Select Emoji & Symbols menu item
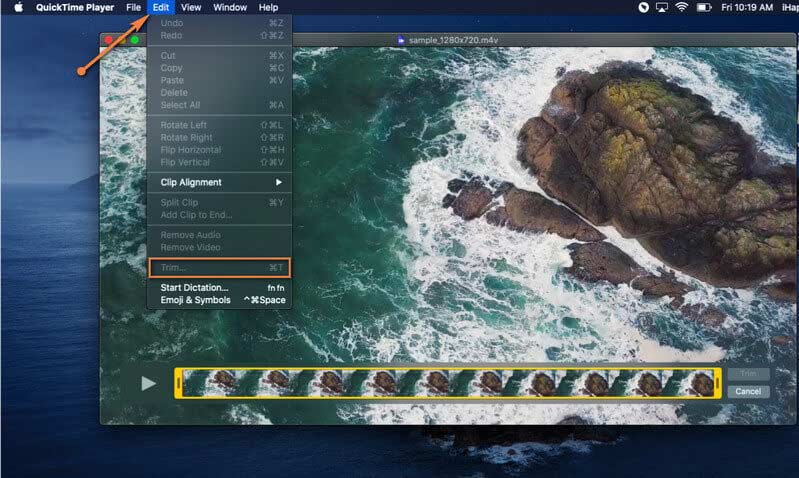This screenshot has height=478, width=799. [195, 300]
